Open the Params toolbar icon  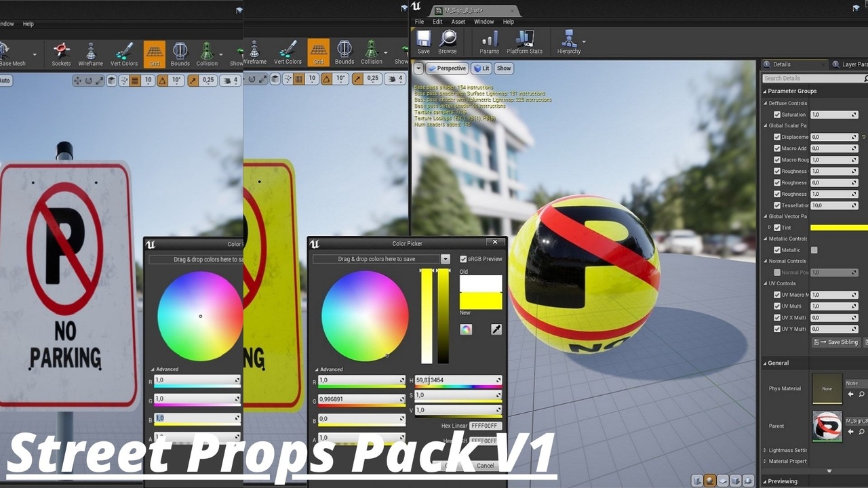489,41
